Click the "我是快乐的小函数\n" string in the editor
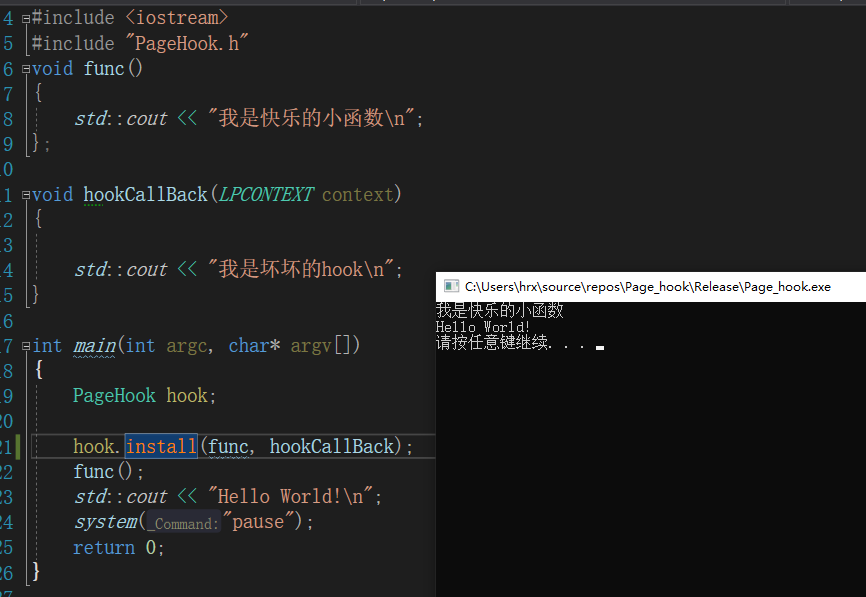This screenshot has height=597, width=866. pos(311,118)
